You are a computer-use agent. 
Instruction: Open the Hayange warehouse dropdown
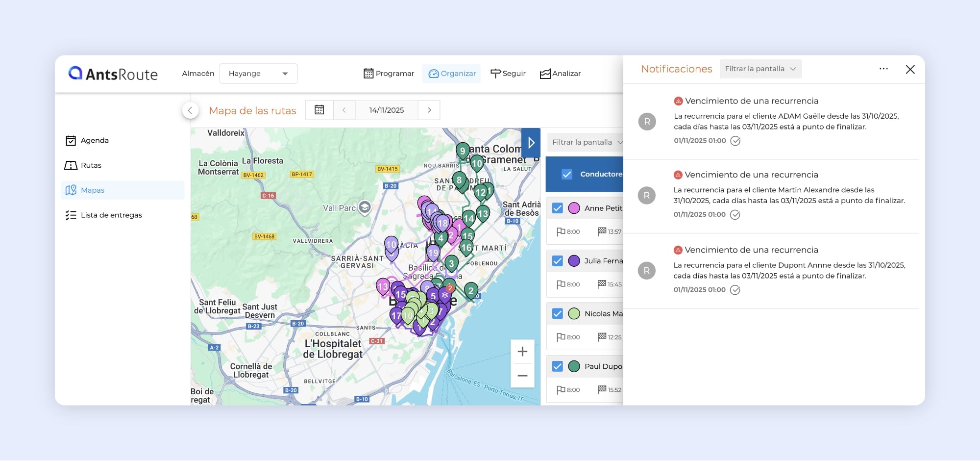click(258, 74)
